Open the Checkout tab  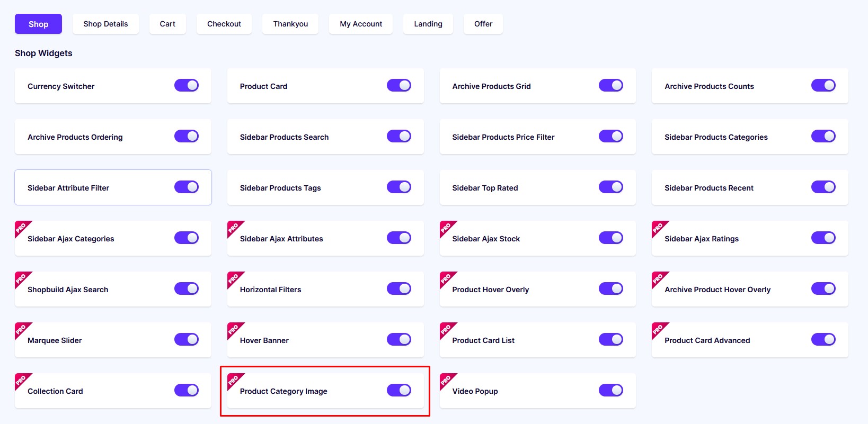coord(224,24)
